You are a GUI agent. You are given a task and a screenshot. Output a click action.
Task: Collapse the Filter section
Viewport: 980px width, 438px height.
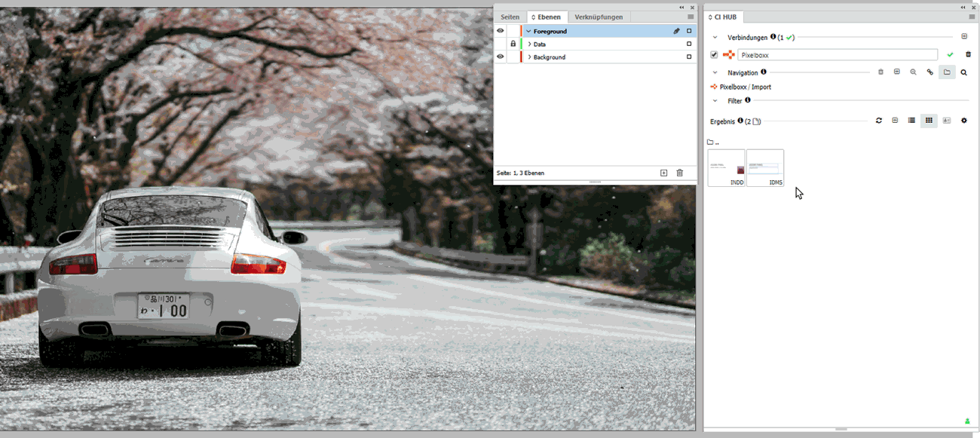pyautogui.click(x=715, y=100)
